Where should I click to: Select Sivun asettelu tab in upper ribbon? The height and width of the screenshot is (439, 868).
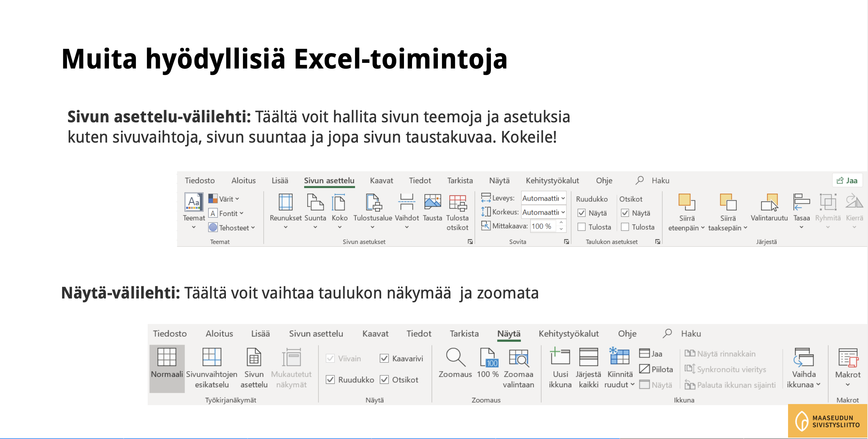point(329,180)
